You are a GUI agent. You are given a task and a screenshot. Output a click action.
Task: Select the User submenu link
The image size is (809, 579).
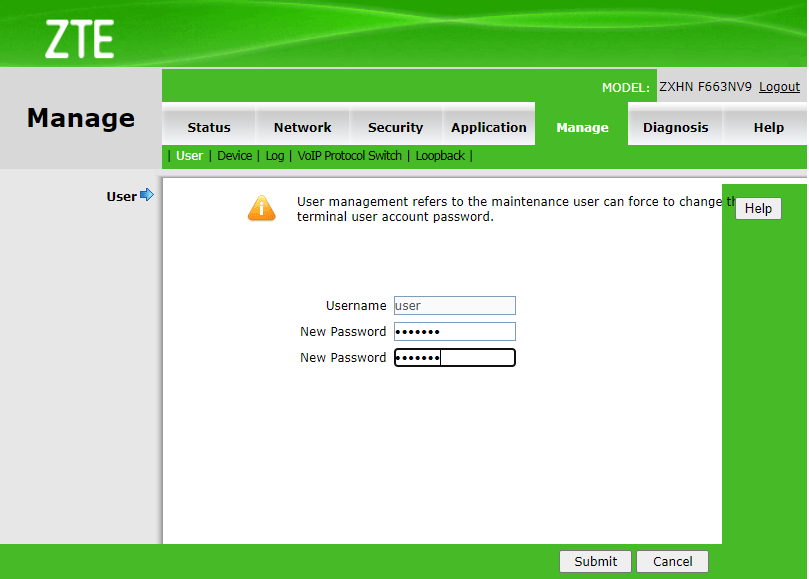189,156
